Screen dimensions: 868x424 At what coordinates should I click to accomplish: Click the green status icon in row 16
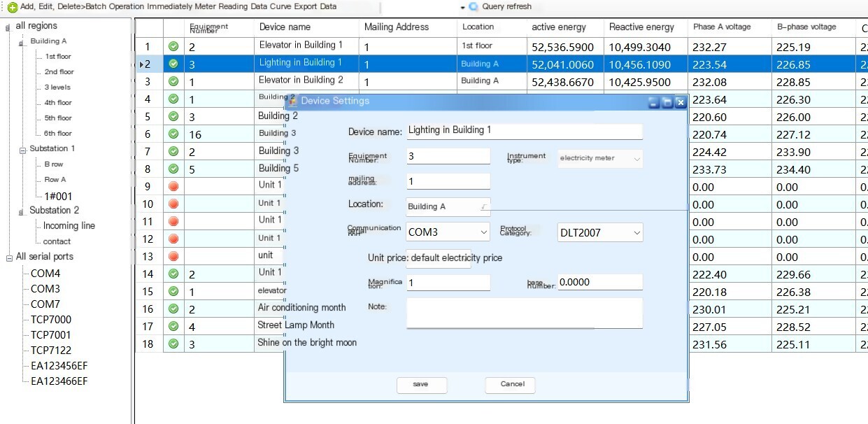tap(173, 309)
